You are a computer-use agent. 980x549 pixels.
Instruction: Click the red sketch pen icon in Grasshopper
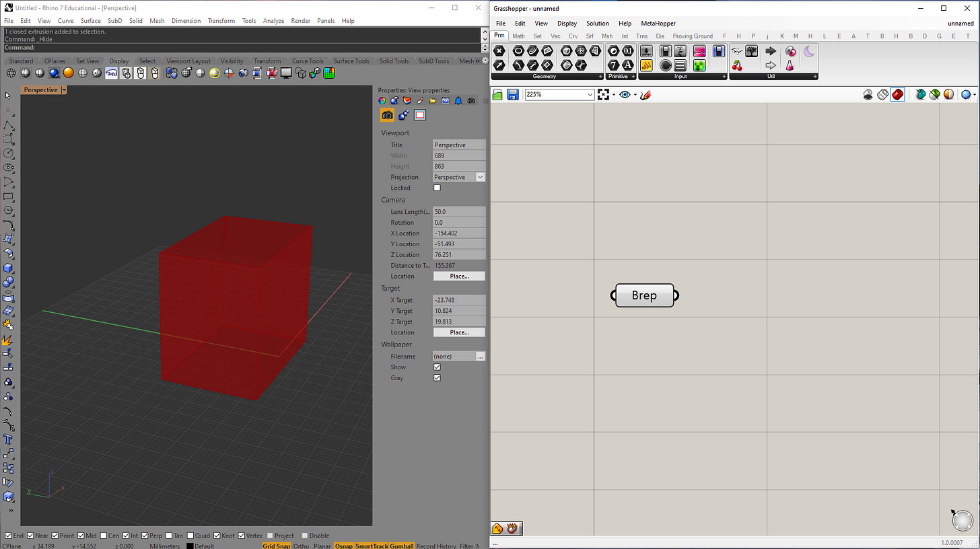pyautogui.click(x=645, y=95)
